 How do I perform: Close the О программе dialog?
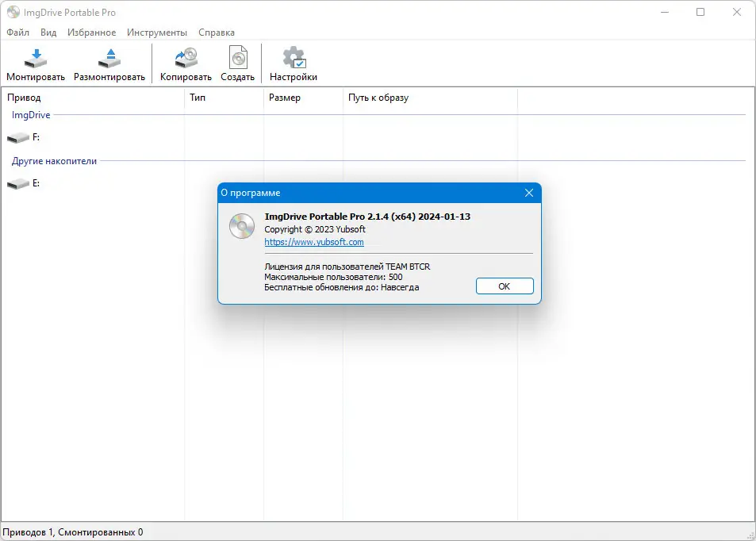coord(529,193)
